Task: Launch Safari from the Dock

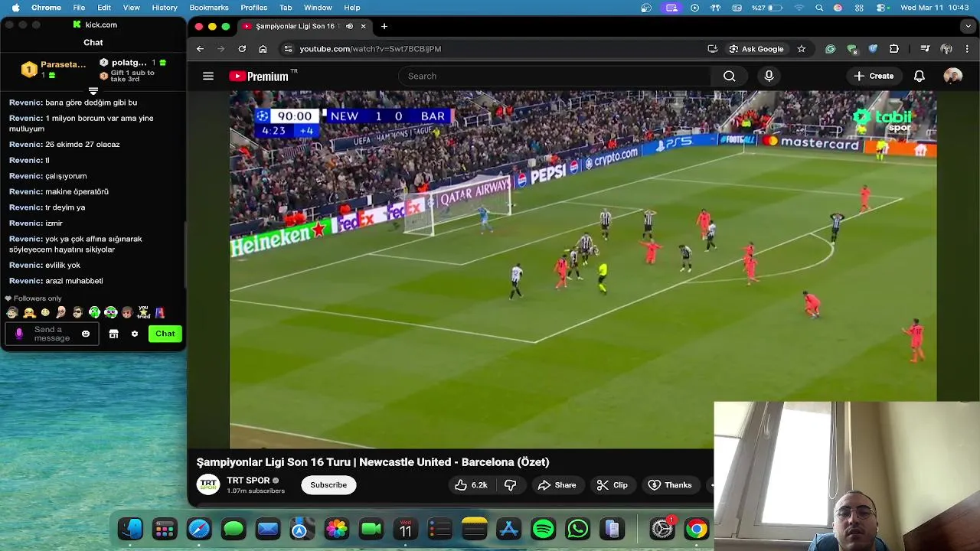Action: click(199, 529)
